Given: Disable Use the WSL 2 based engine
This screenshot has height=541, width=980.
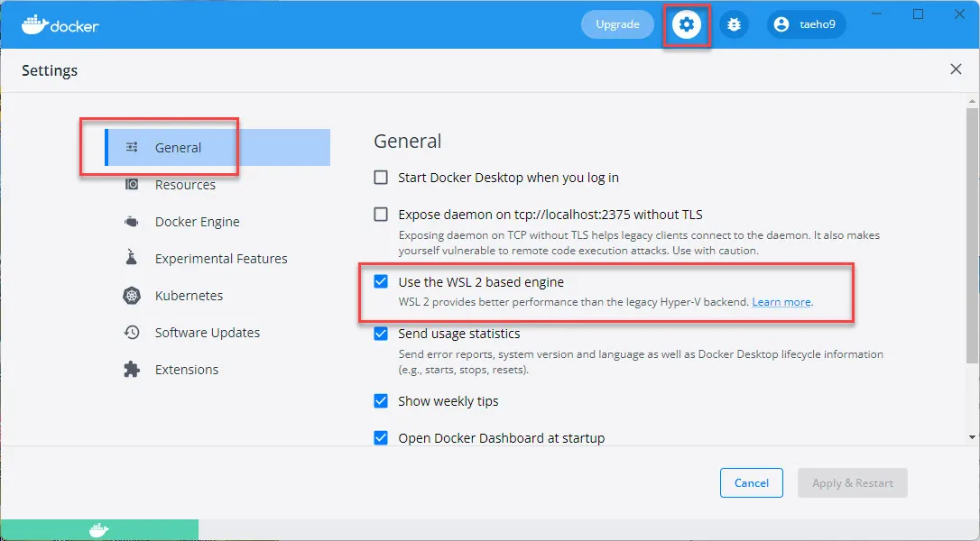Looking at the screenshot, I should click(380, 281).
